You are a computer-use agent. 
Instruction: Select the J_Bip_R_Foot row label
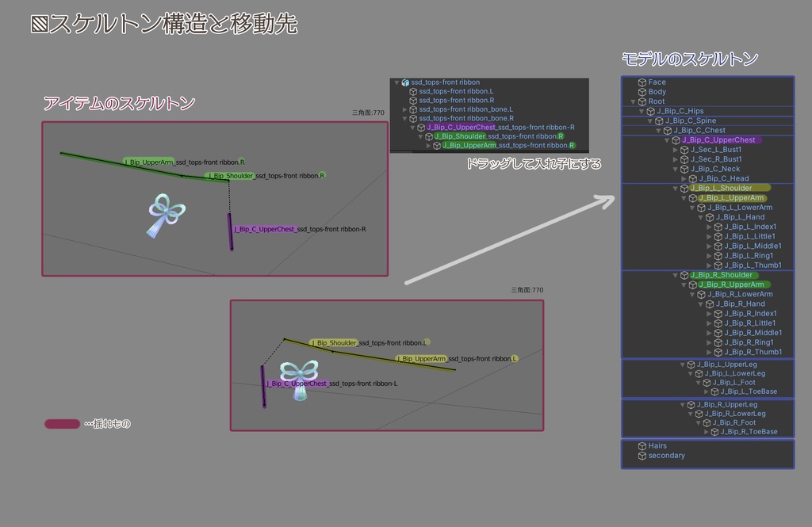(x=733, y=422)
